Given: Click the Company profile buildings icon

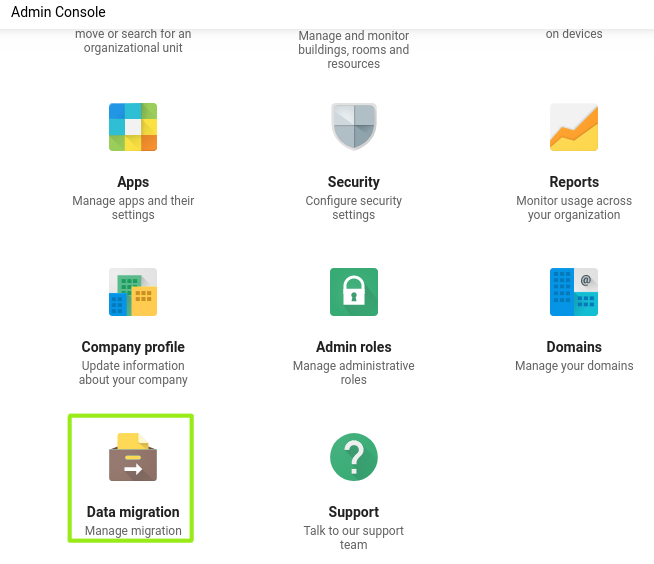Looking at the screenshot, I should pyautogui.click(x=133, y=292).
